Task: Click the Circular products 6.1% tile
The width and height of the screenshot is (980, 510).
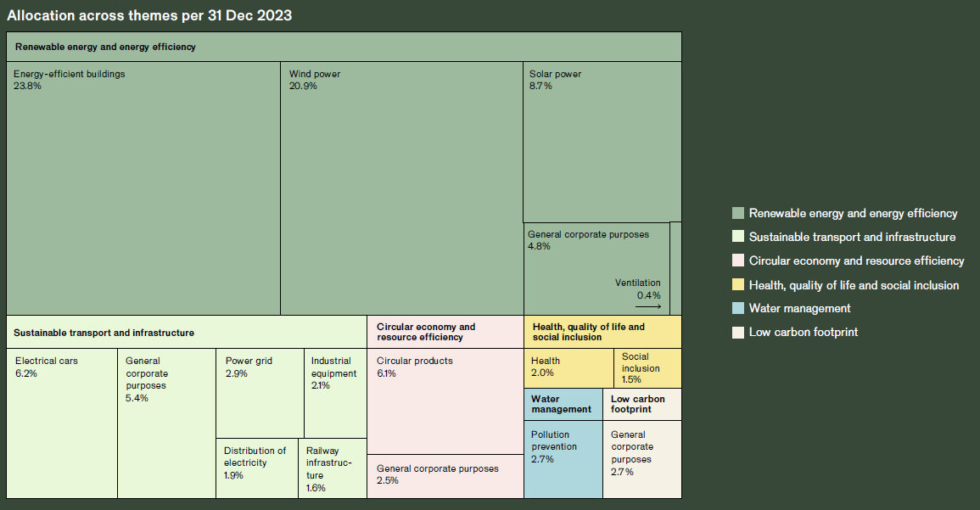Action: coord(445,401)
